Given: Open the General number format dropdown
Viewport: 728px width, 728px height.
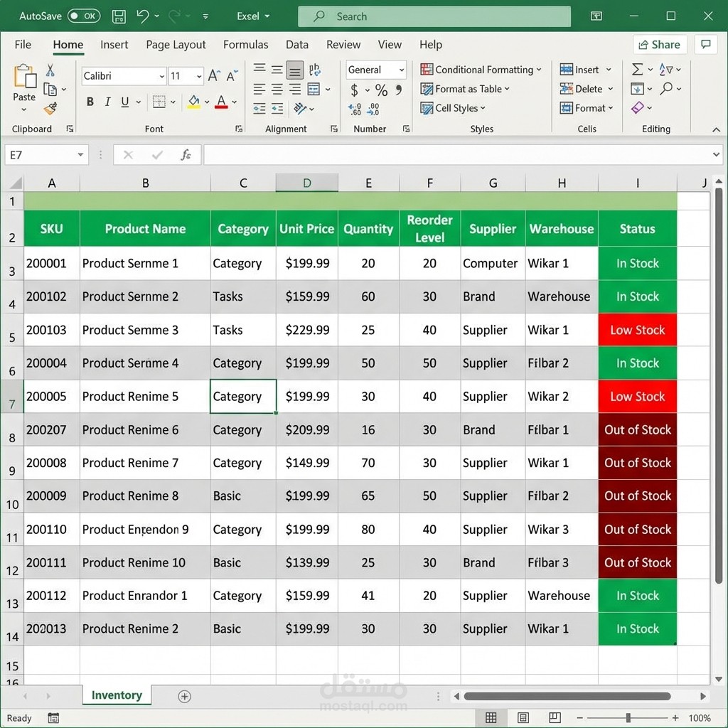Looking at the screenshot, I should coord(402,70).
